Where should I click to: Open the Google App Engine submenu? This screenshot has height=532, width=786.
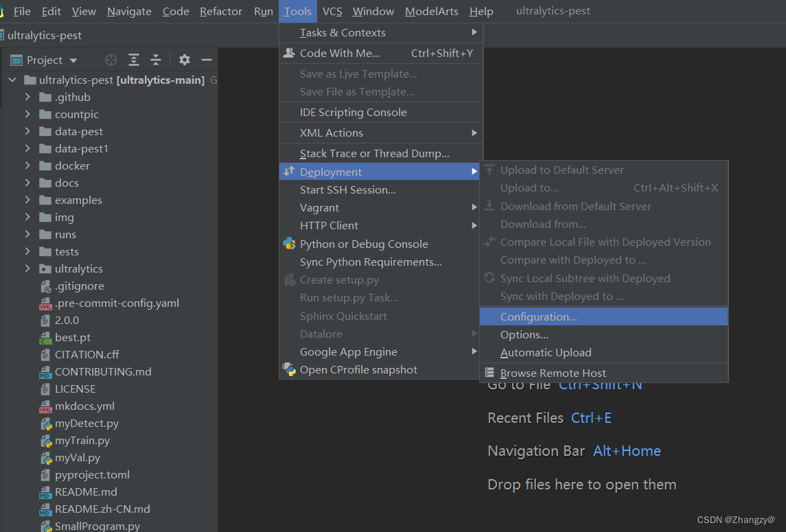[x=381, y=352]
